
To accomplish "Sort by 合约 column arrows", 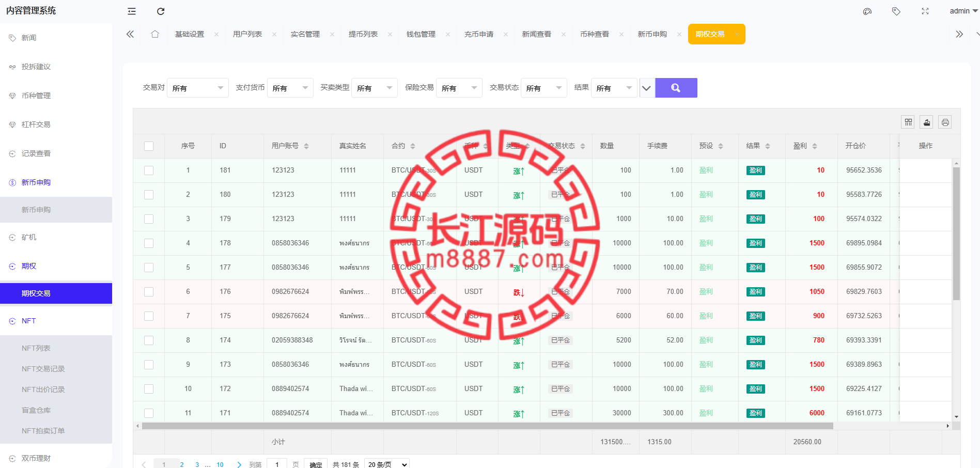I will click(x=413, y=146).
